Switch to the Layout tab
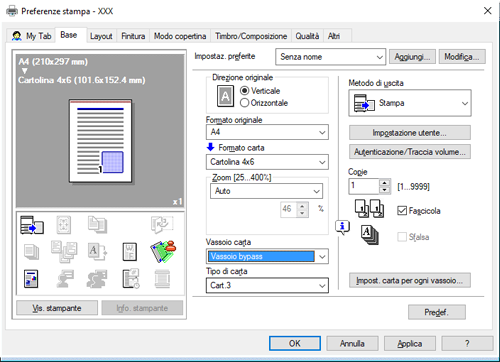Image resolution: width=500 pixels, height=362 pixels. coord(101,36)
